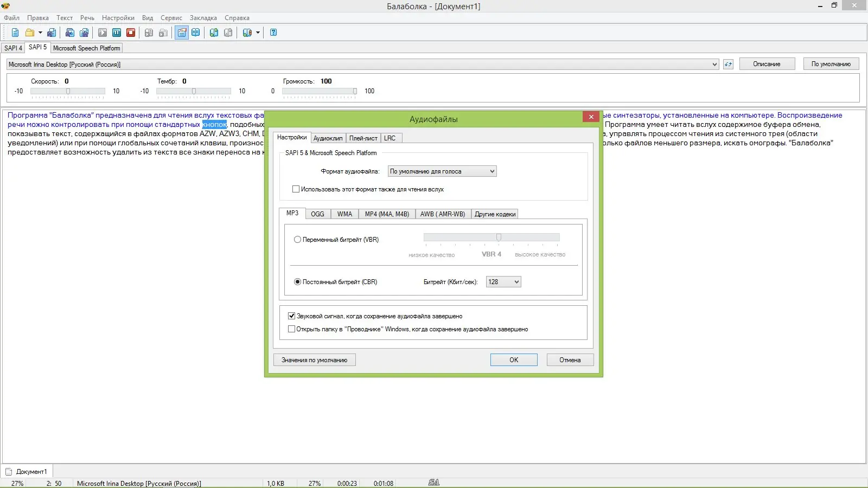
Task: Click the bookmarks list toolbar icon
Action: tap(247, 33)
